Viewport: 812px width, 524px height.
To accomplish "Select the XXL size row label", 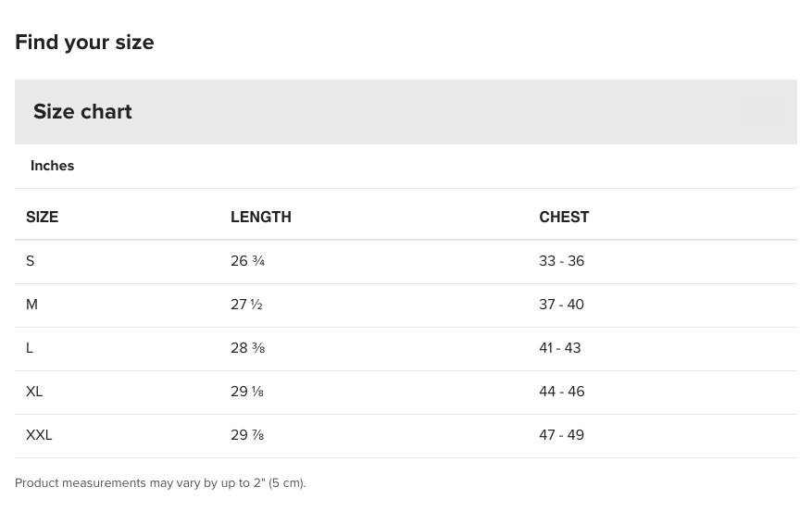I will [39, 435].
